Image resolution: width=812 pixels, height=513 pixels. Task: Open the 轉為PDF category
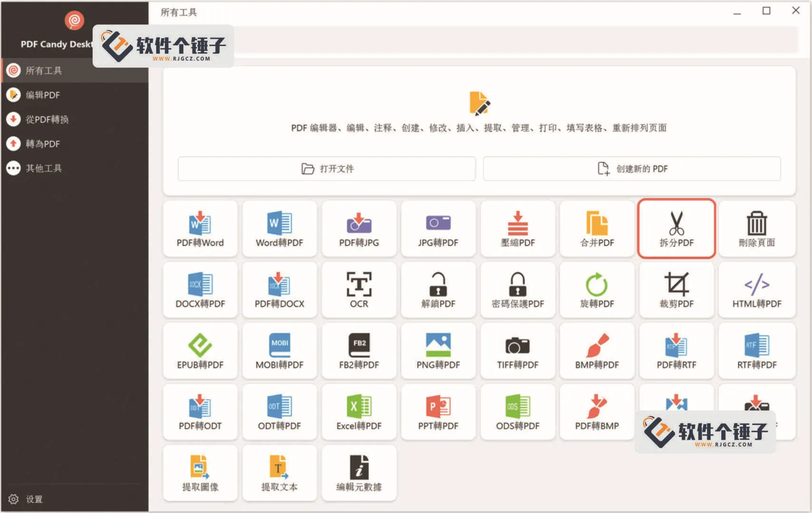[43, 144]
